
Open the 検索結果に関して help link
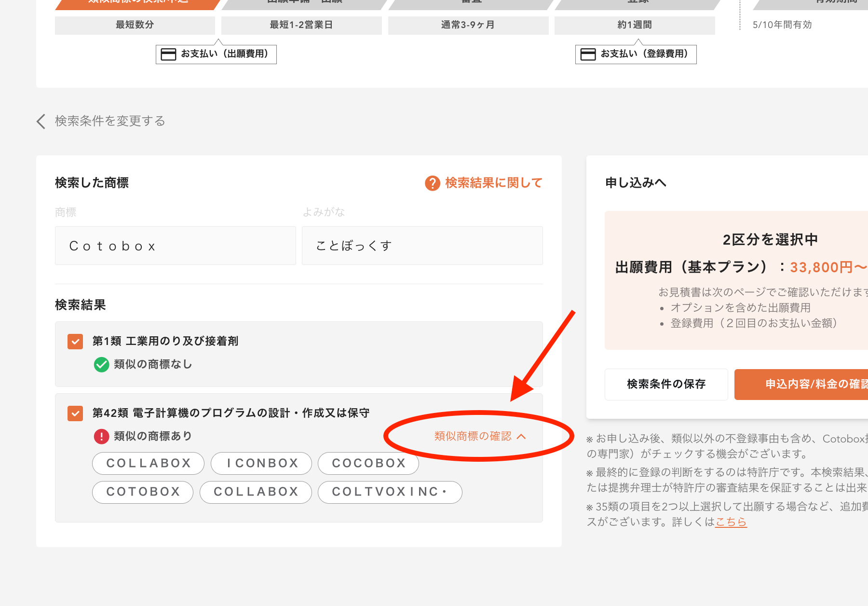click(494, 183)
